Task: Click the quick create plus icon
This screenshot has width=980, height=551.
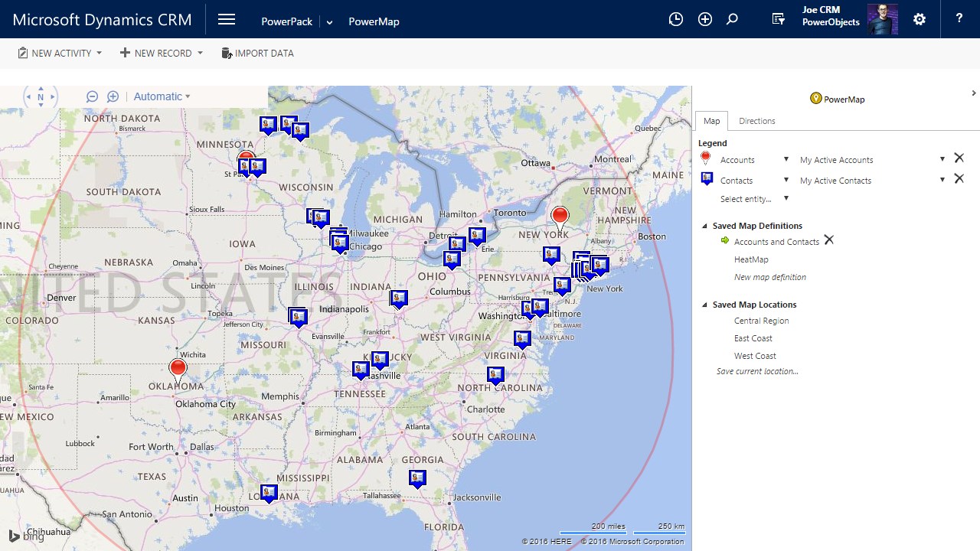Action: [x=705, y=20]
